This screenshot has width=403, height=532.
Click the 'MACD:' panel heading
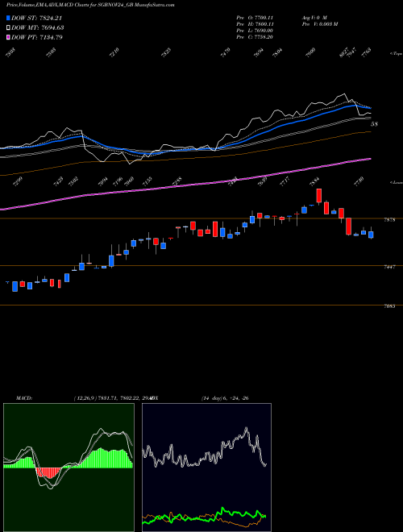[x=23, y=398]
